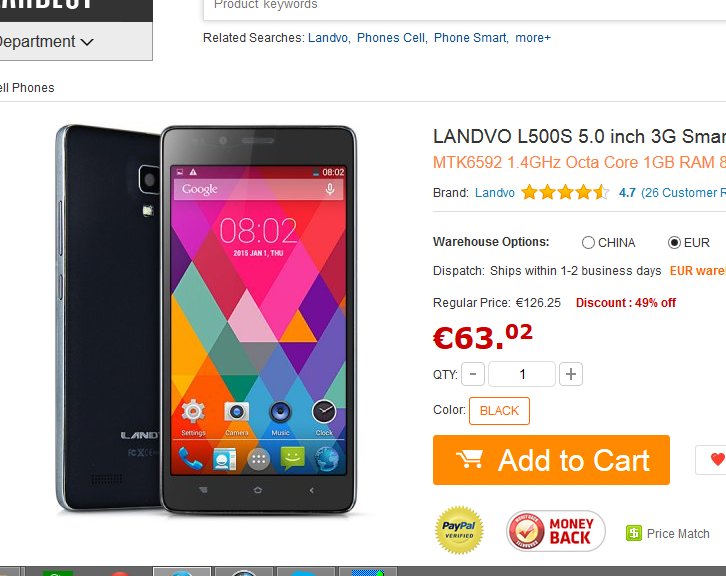This screenshot has width=726, height=576.
Task: Decrease quantity with the minus button
Action: click(473, 374)
